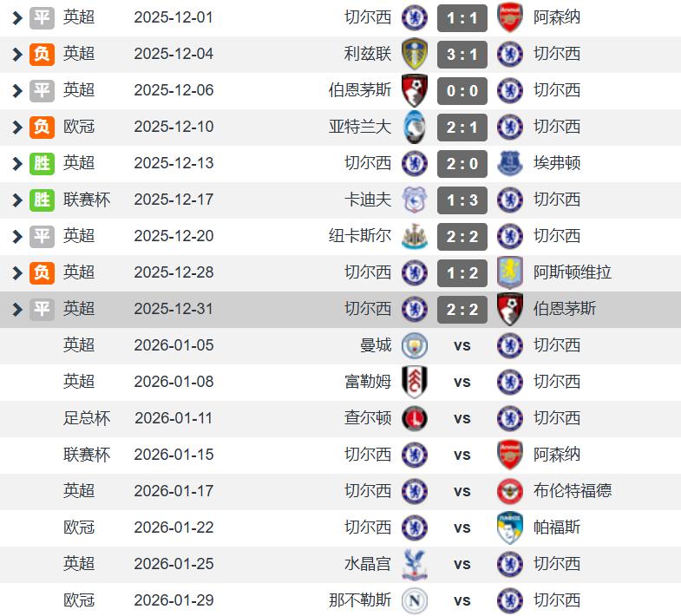The width and height of the screenshot is (681, 616).
Task: Click the Aston Villa crest
Action: click(x=510, y=272)
